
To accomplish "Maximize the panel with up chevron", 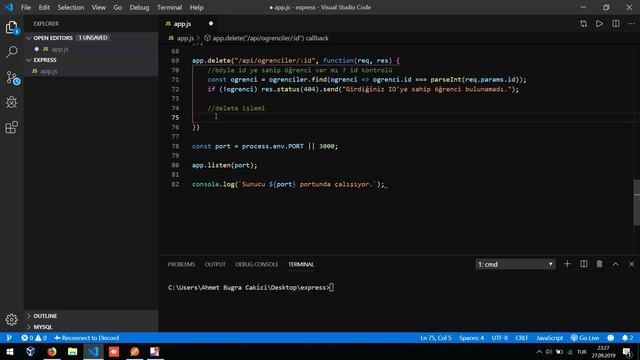I will click(x=616, y=264).
